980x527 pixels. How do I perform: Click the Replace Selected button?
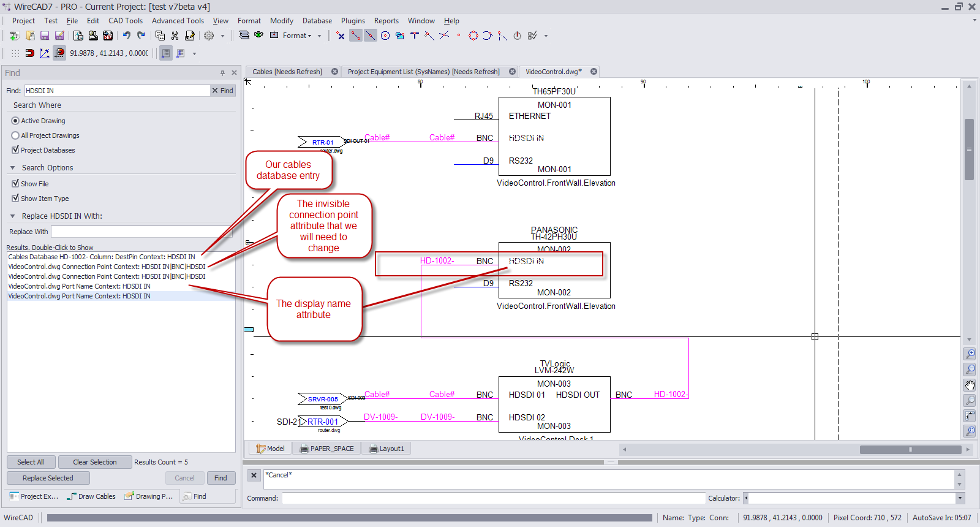point(48,478)
